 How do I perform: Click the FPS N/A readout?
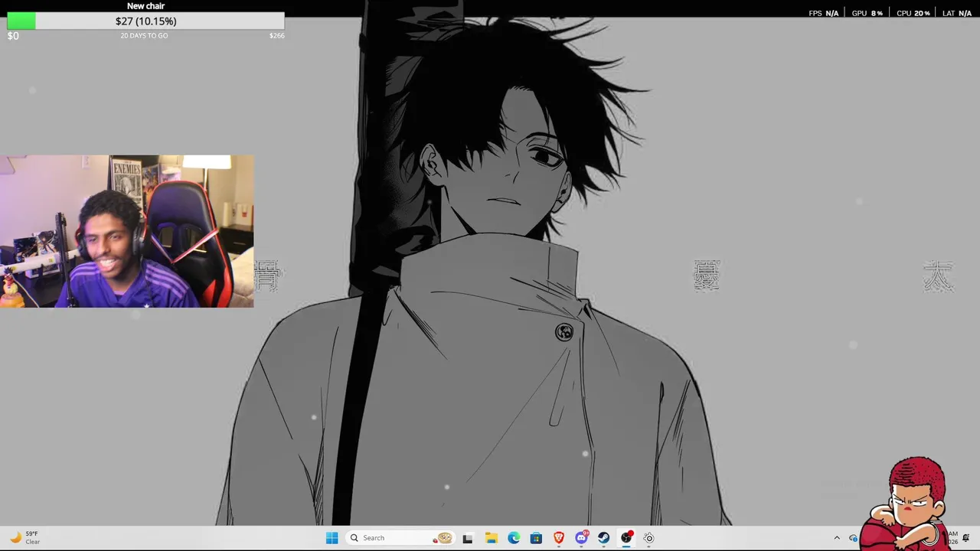(x=824, y=13)
